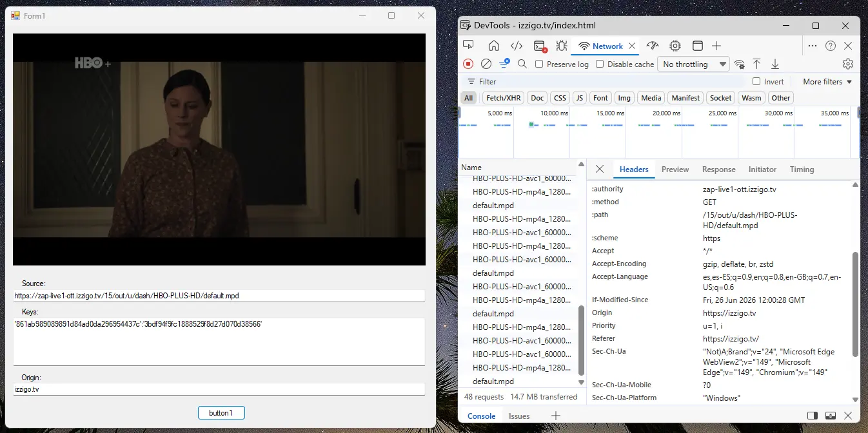The height and width of the screenshot is (433, 868).
Task: Filter requests by Socket type
Action: tap(721, 98)
